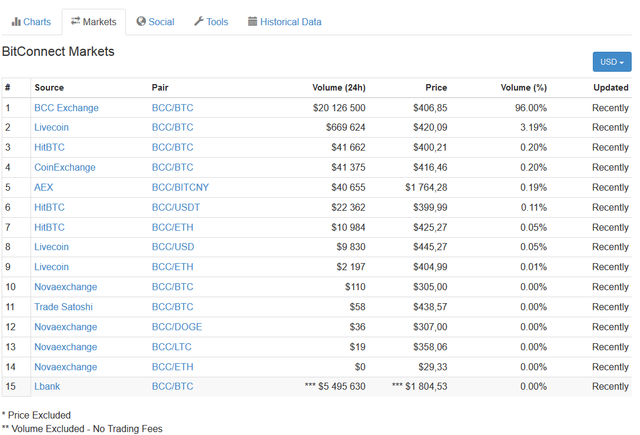The image size is (640, 435).
Task: Click BCC/BTC pair in Trade Satoshi row
Action: (173, 307)
